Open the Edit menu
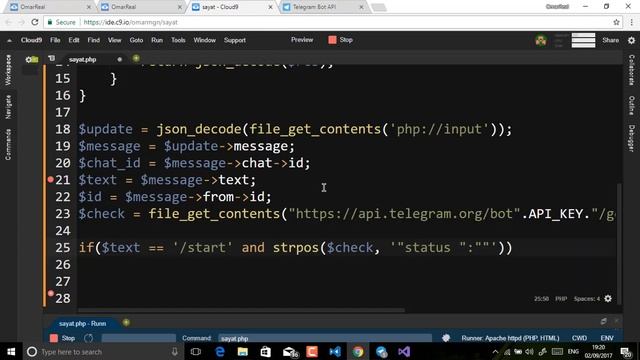Screen dimensions: 640x360 [x=74, y=40]
